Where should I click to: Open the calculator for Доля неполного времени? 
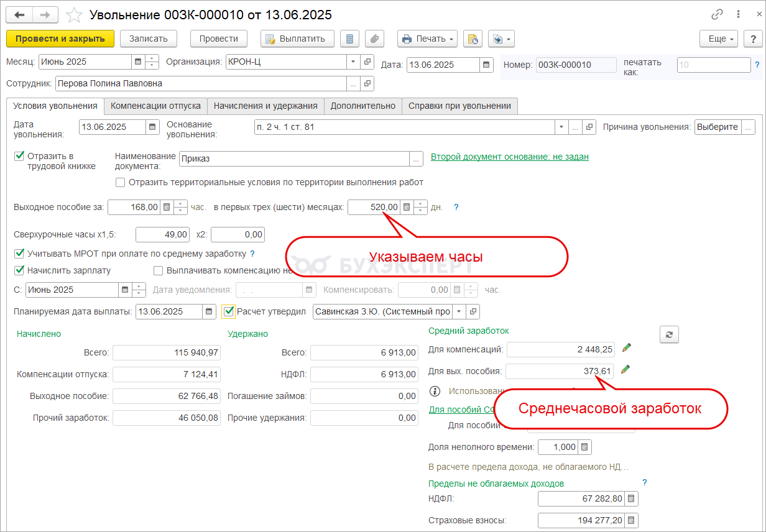coord(583,447)
